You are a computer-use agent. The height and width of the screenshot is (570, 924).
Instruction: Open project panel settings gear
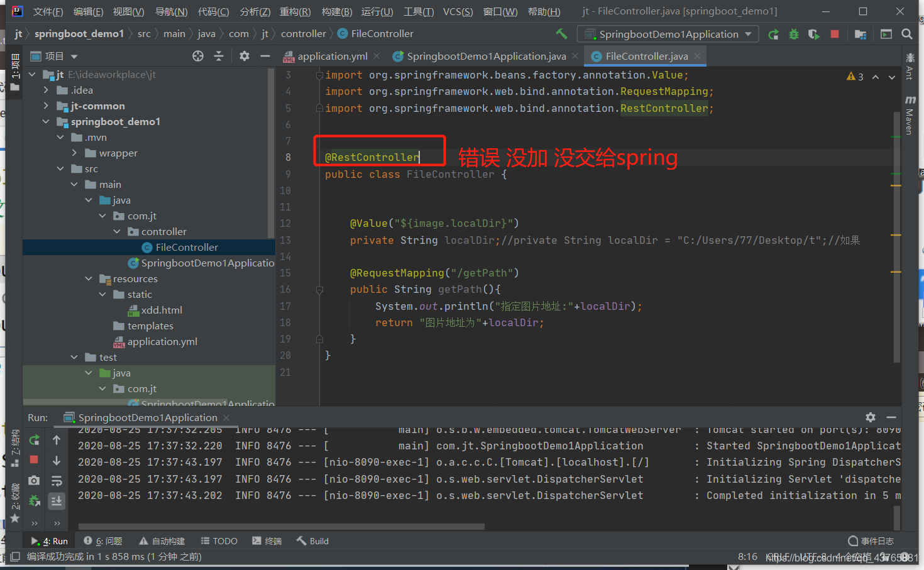245,56
